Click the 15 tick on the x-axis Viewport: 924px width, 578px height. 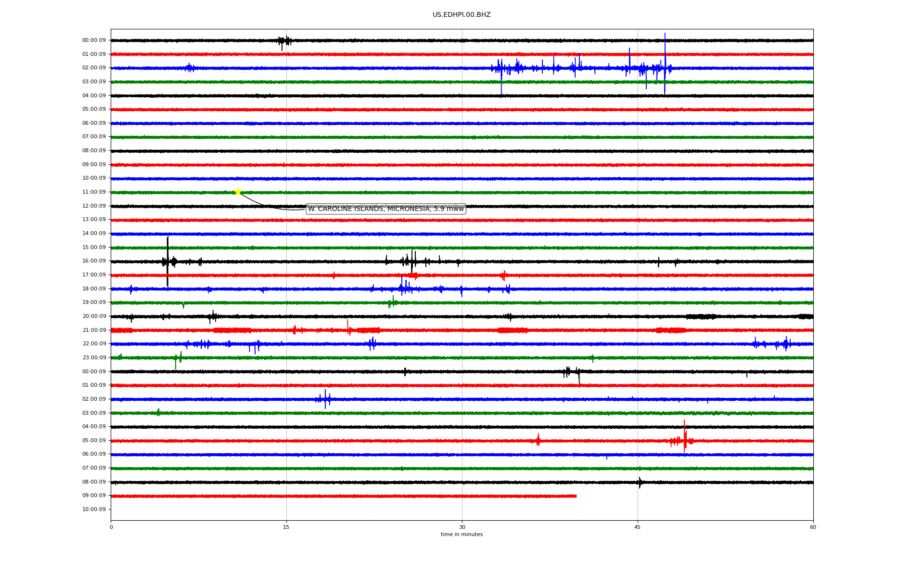tap(286, 527)
